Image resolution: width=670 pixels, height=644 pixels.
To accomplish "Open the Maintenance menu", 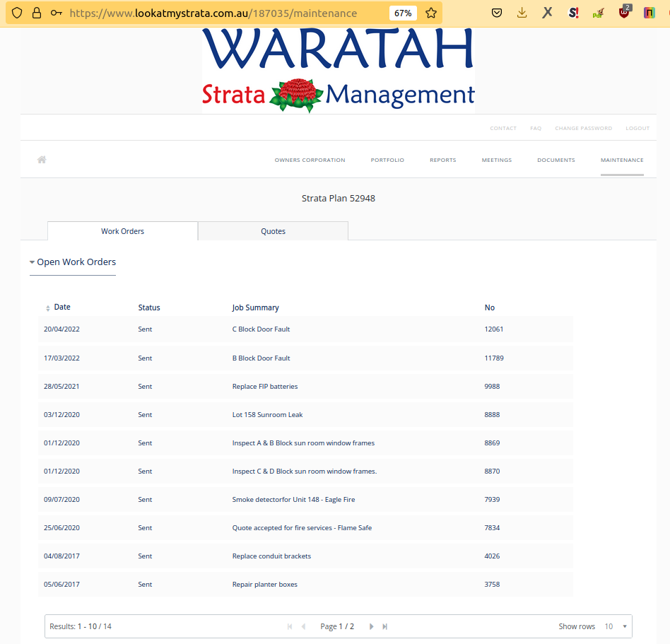I will [x=622, y=160].
